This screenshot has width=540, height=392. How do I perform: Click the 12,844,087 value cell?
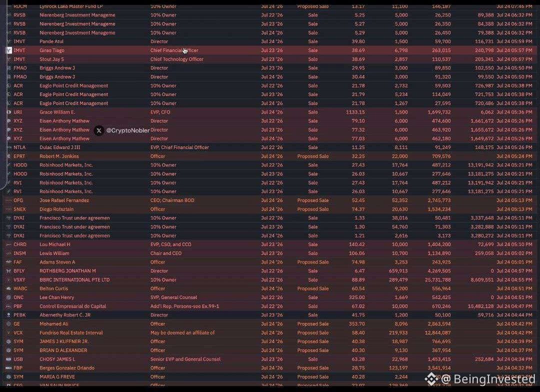click(437, 333)
